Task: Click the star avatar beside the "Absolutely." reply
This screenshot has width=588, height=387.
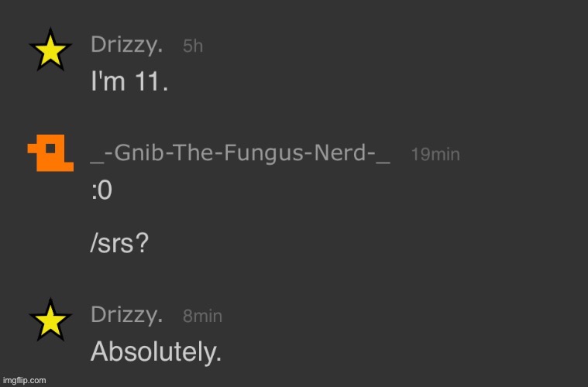Action: [x=50, y=319]
